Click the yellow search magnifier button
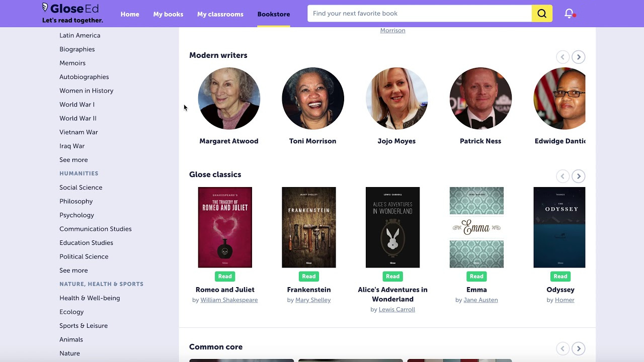 pos(542,14)
